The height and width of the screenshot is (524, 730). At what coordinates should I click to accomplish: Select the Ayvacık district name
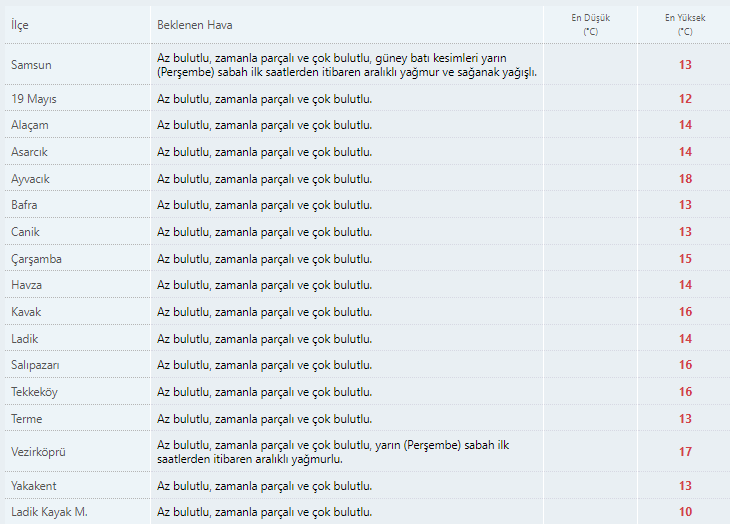[30, 179]
